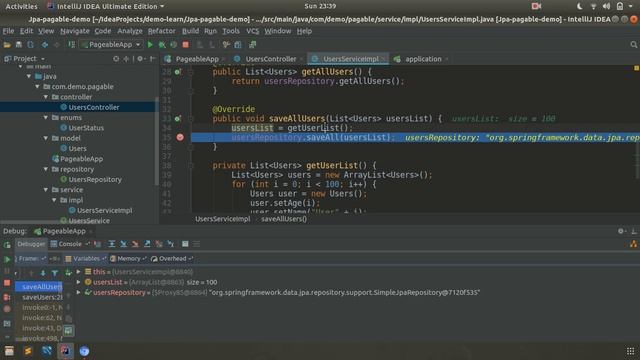
Task: Collapse the repository package
Action: [46, 169]
